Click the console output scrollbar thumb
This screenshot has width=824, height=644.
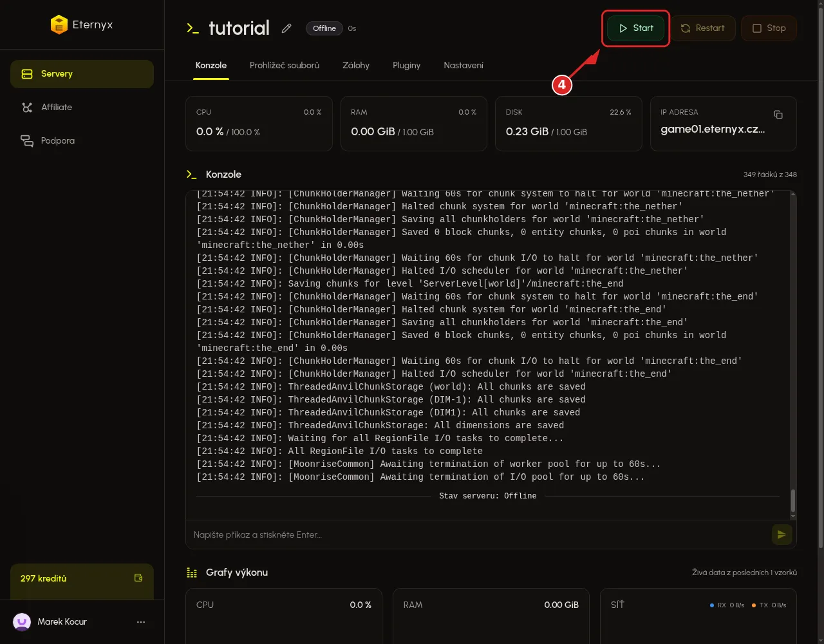click(793, 500)
